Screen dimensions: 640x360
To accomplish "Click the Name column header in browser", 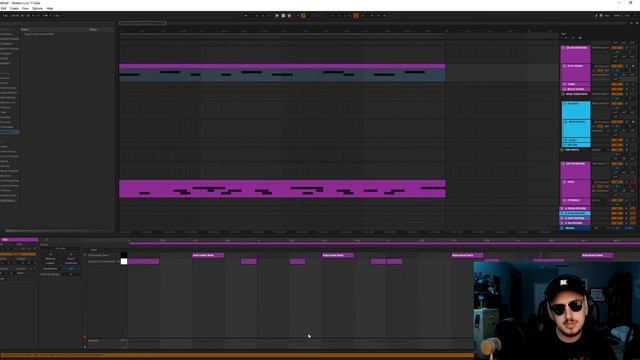I will coord(24,29).
